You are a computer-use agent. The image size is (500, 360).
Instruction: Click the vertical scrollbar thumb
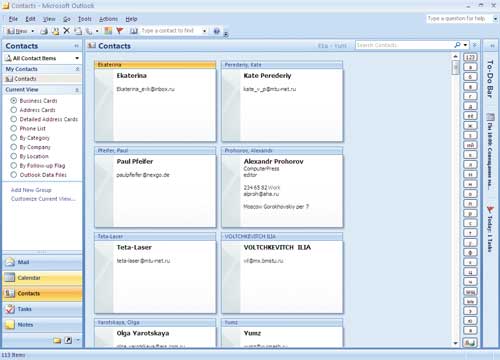coord(456,68)
